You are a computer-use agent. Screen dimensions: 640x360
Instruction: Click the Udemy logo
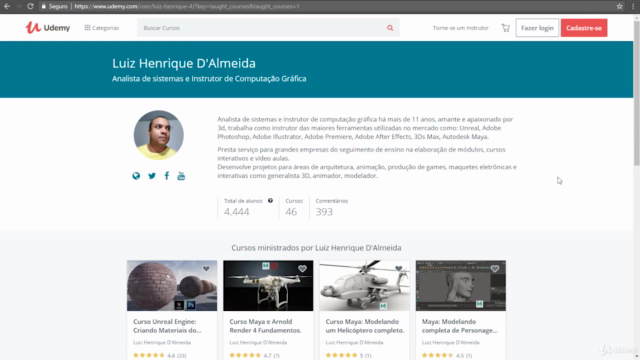[48, 28]
